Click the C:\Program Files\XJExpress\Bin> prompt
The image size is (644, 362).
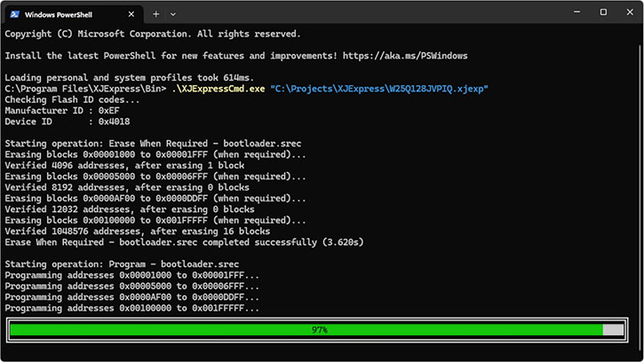pyautogui.click(x=85, y=89)
